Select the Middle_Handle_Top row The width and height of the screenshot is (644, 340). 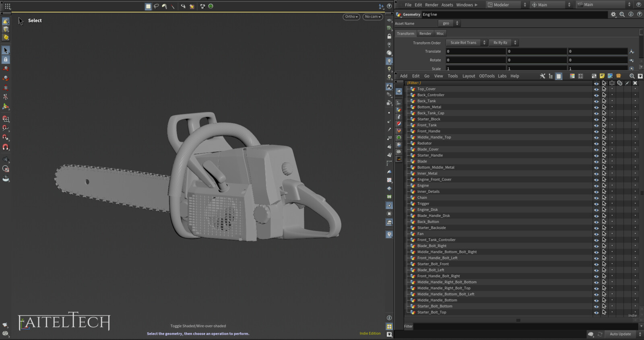pyautogui.click(x=499, y=137)
